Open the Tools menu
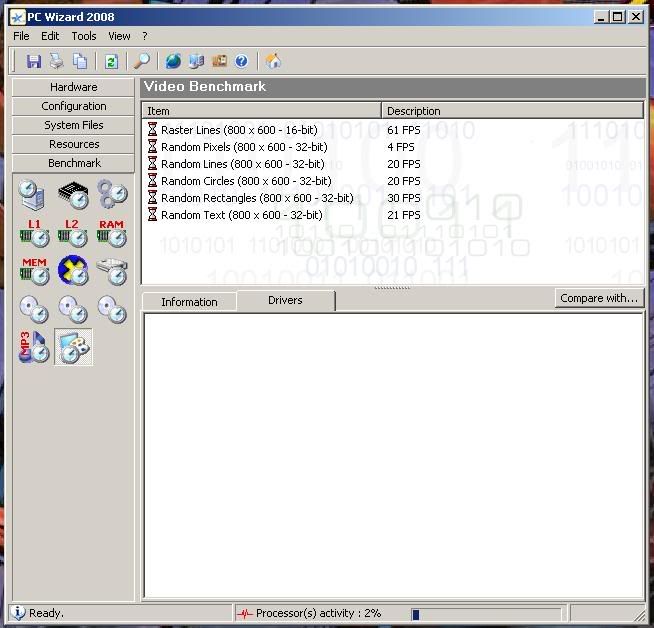The image size is (654, 628). pos(84,36)
